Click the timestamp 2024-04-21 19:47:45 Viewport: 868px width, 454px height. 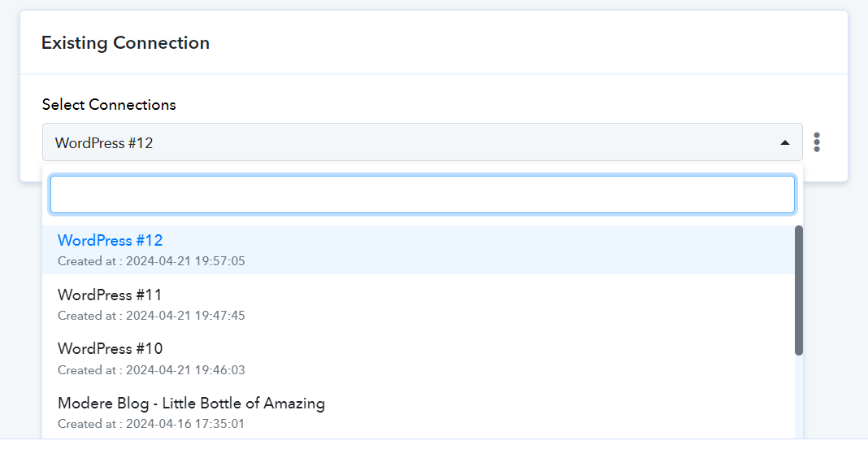[x=185, y=316]
